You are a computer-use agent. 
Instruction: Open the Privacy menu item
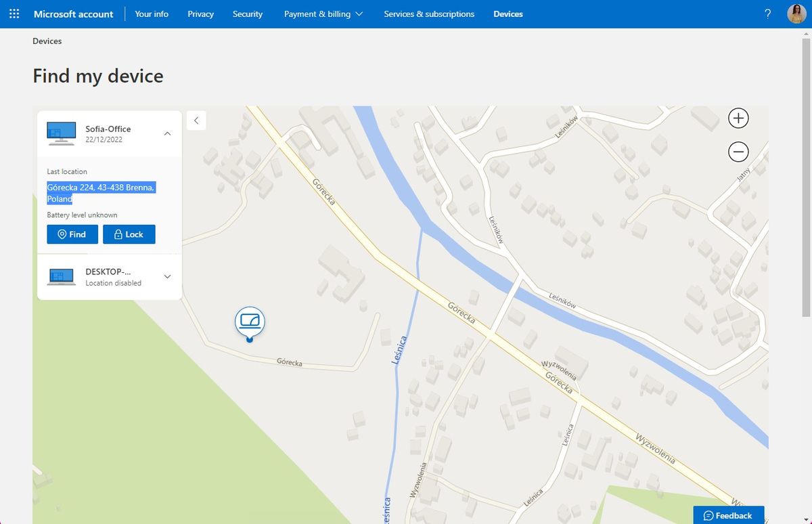tap(200, 14)
